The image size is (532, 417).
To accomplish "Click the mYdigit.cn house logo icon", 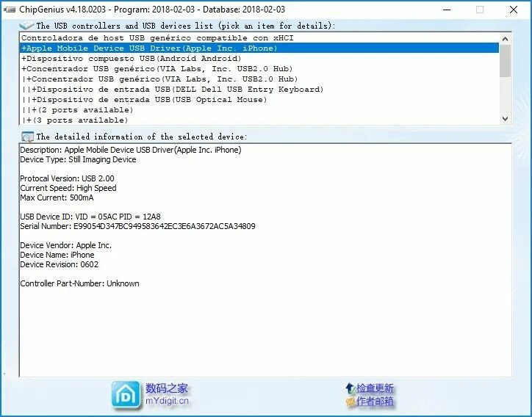I will click(x=126, y=395).
